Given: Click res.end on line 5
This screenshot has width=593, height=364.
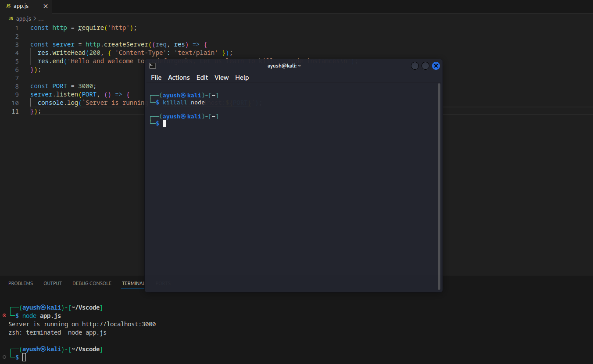Looking at the screenshot, I should tap(50, 61).
